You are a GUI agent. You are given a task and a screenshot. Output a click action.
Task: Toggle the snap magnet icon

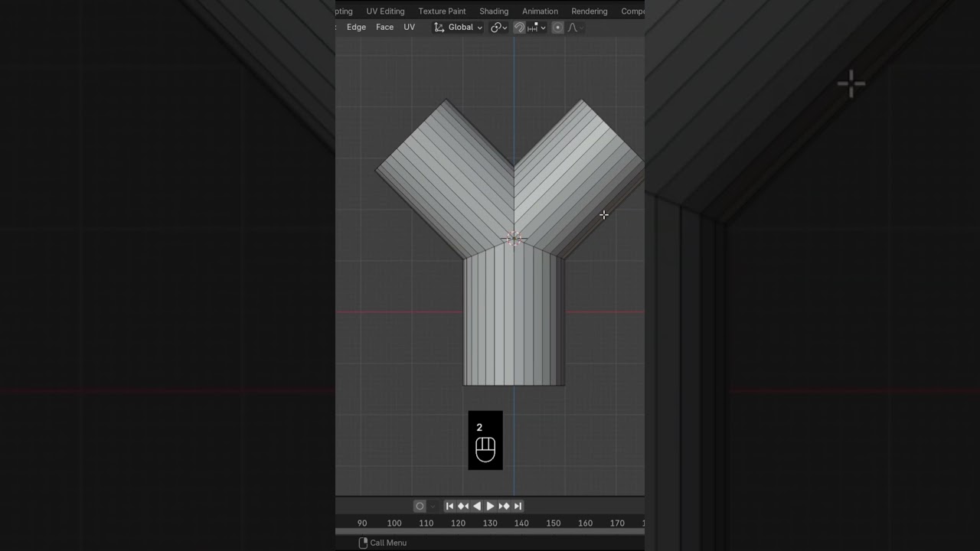pyautogui.click(x=519, y=28)
